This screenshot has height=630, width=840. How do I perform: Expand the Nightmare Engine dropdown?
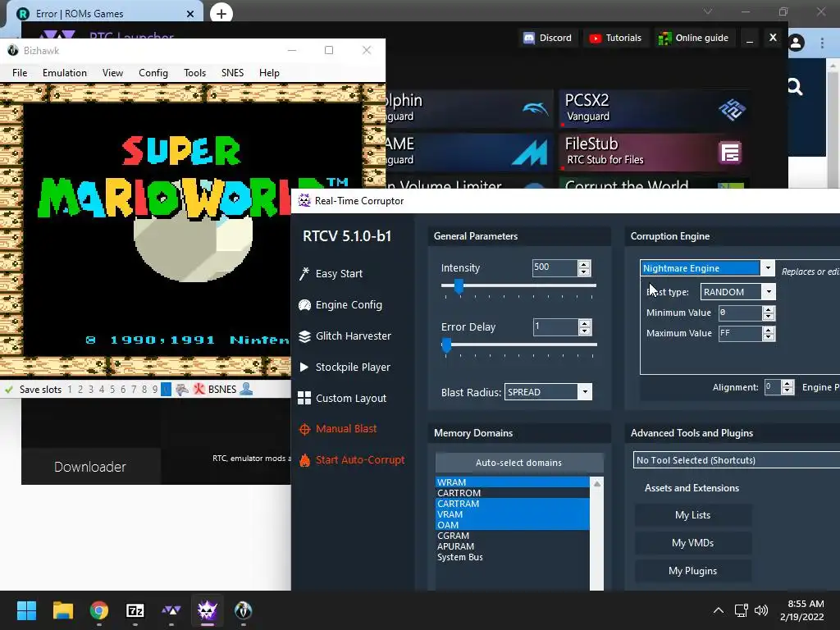pos(768,268)
